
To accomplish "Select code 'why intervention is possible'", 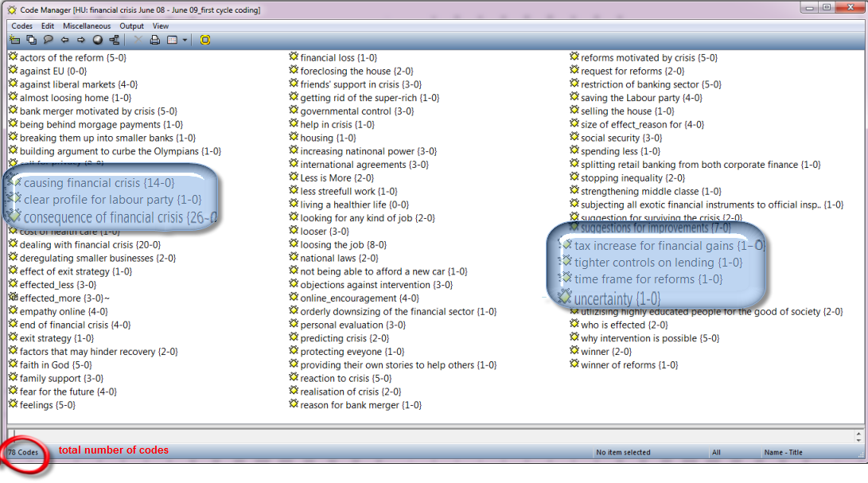I will pyautogui.click(x=649, y=338).
